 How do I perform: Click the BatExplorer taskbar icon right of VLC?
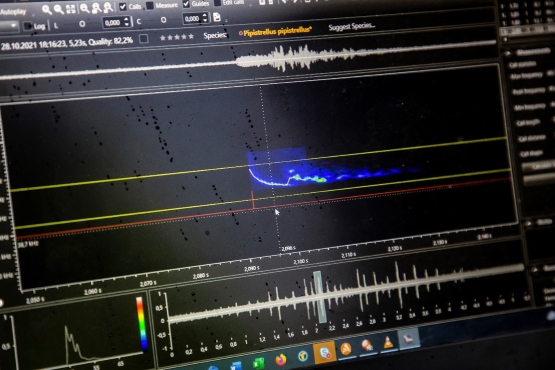tap(409, 338)
